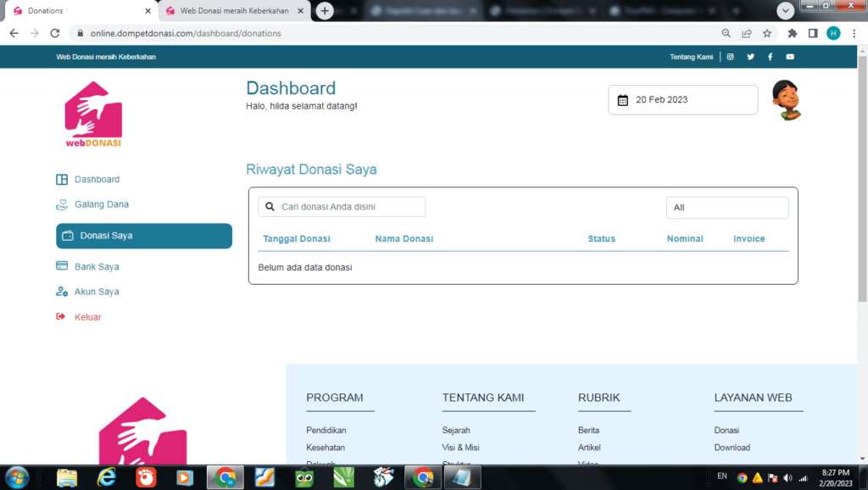
Task: Select Dashboard in the sidebar menu
Action: 97,180
